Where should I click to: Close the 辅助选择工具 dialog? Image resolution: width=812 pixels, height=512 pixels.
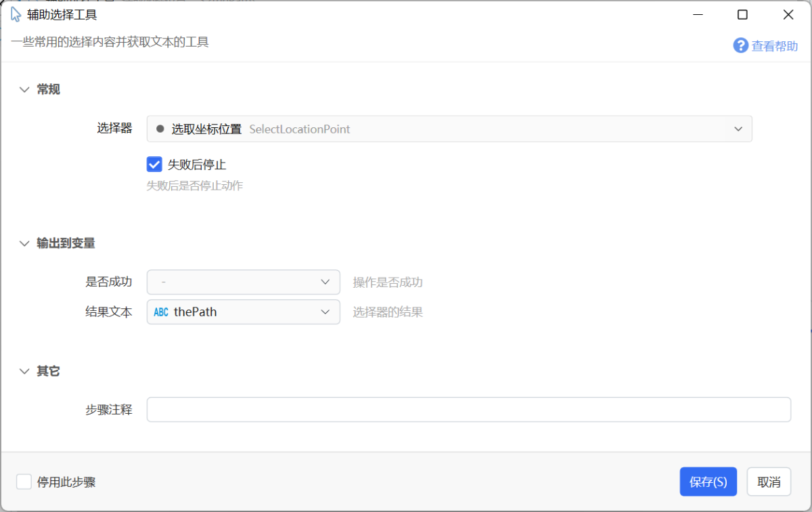click(x=788, y=14)
